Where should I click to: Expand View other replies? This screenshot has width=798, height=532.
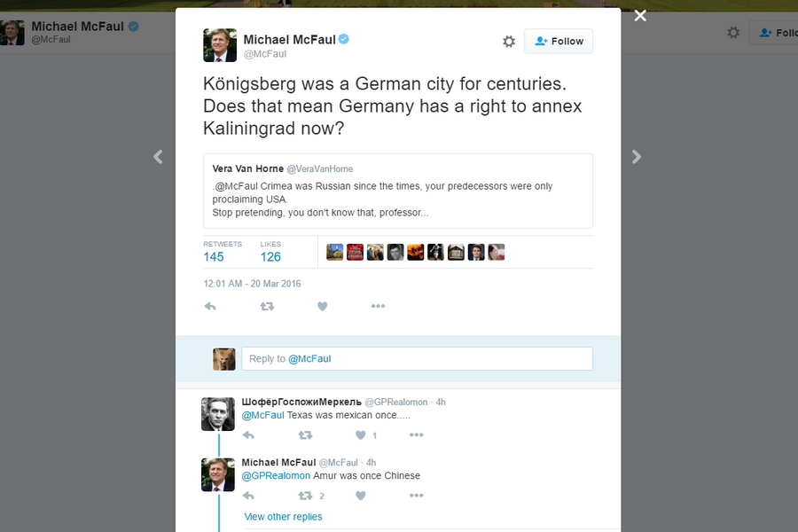(x=284, y=517)
